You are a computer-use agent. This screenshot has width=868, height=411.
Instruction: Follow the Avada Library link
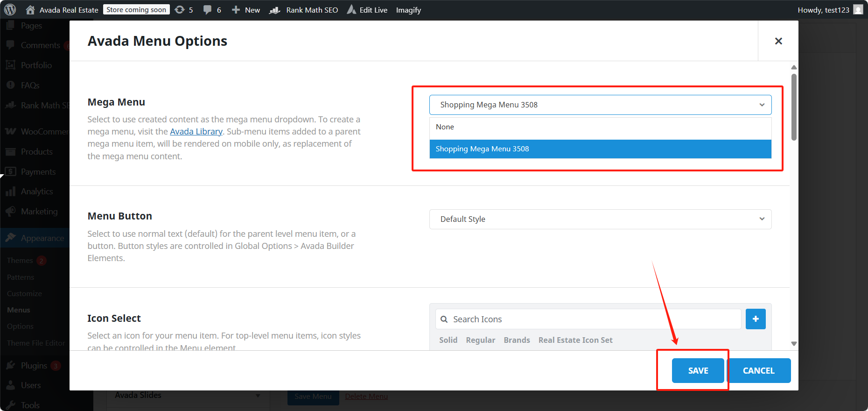point(196,132)
